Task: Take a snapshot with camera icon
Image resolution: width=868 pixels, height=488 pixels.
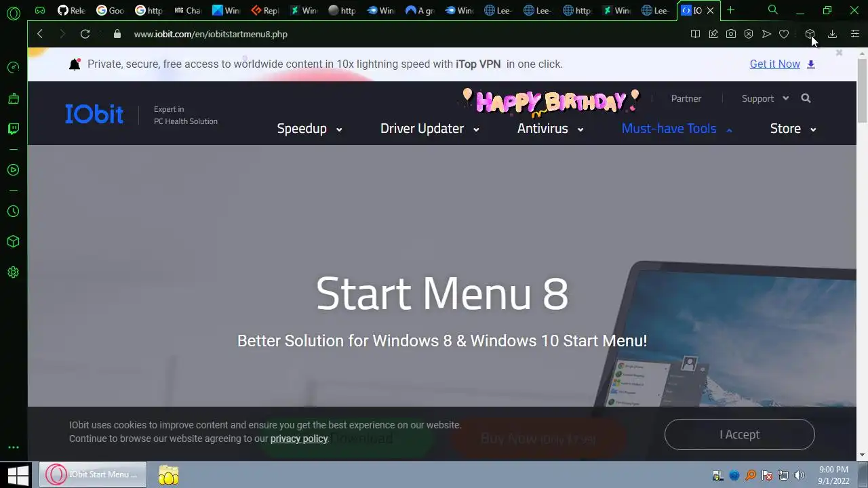Action: [x=731, y=34]
